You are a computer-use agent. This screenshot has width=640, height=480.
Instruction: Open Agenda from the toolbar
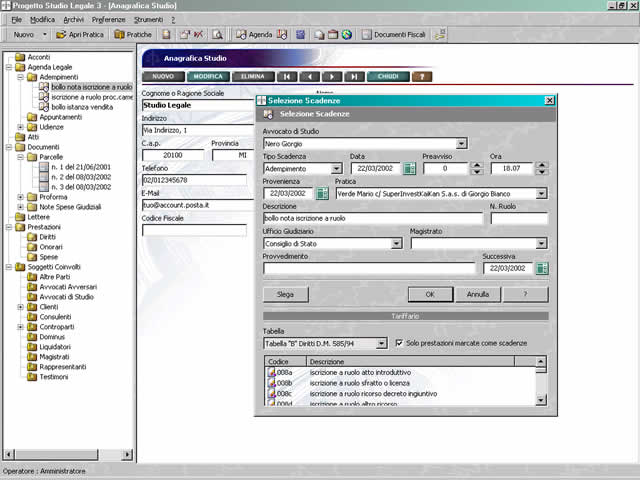tap(253, 35)
